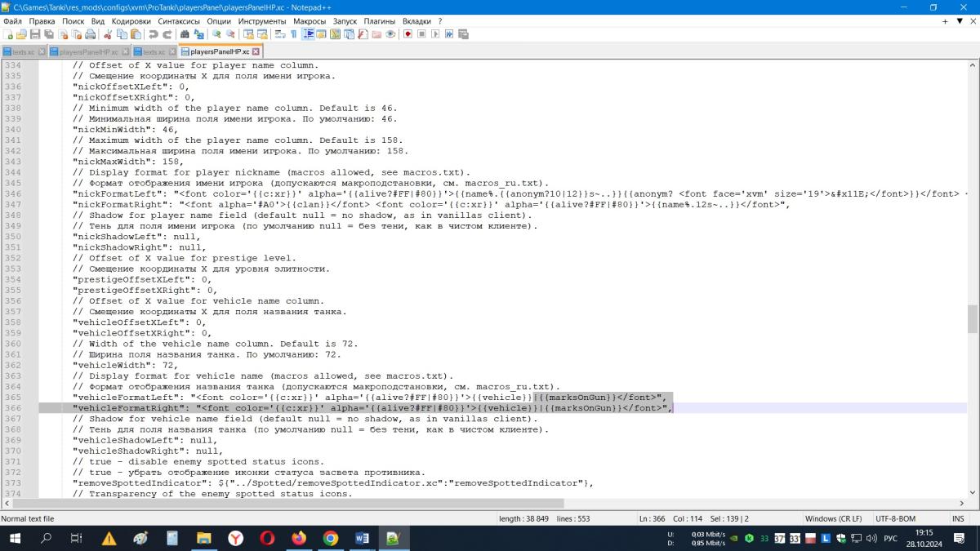
Task: Click the Zoom In magnifier icon
Action: pyautogui.click(x=216, y=34)
